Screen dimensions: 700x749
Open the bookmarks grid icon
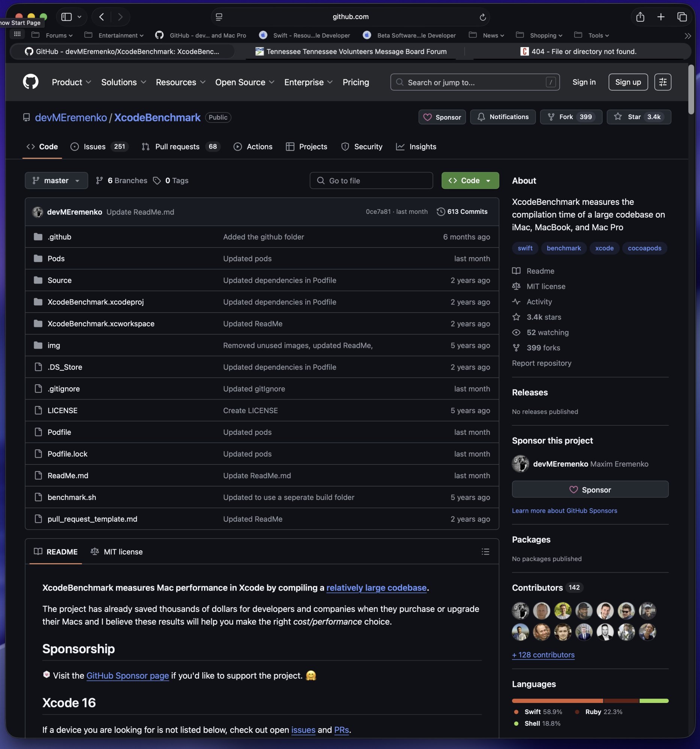17,34
